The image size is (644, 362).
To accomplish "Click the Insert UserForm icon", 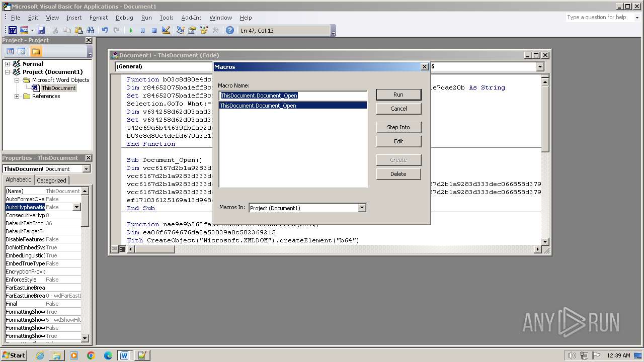I will coord(24,31).
